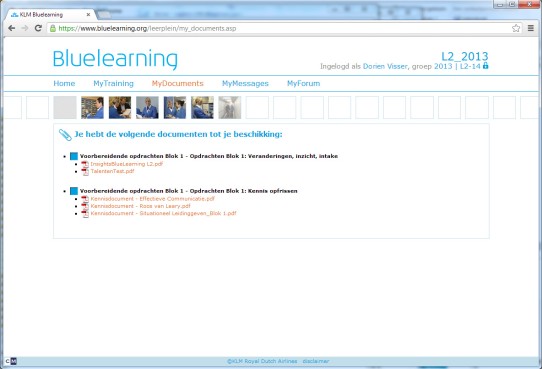This screenshot has height=369, width=542.
Task: Click the PDF icon for Situationeel Leidinggeven_Blok 1.pdf
Action: 85,214
